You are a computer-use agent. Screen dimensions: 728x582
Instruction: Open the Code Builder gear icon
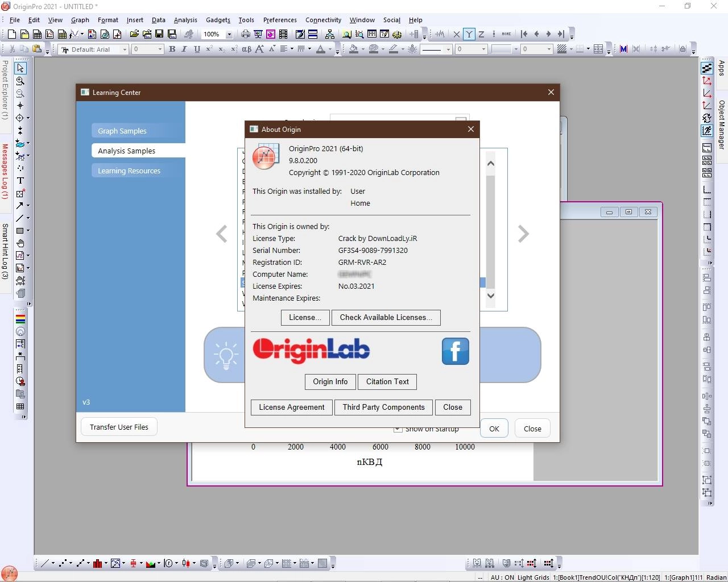coord(397,34)
